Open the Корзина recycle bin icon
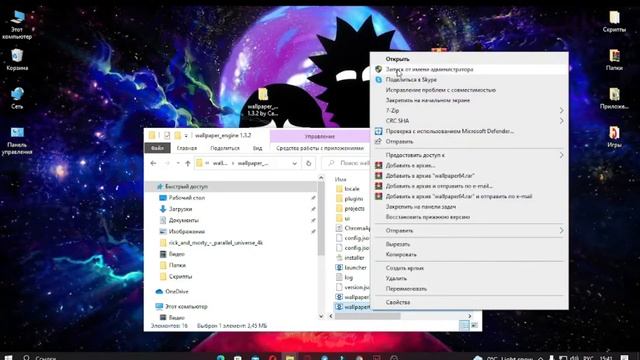 (x=17, y=60)
